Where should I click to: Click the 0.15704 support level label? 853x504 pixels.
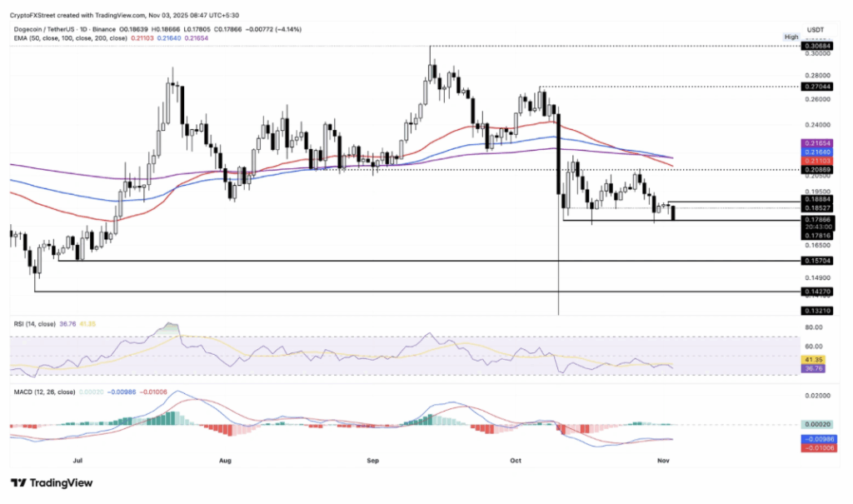pyautogui.click(x=816, y=261)
